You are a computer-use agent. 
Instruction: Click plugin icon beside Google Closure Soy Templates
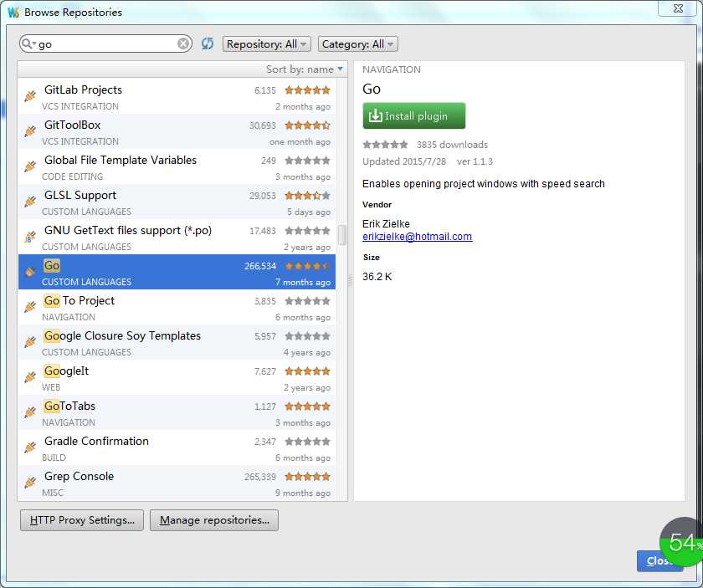(x=30, y=341)
